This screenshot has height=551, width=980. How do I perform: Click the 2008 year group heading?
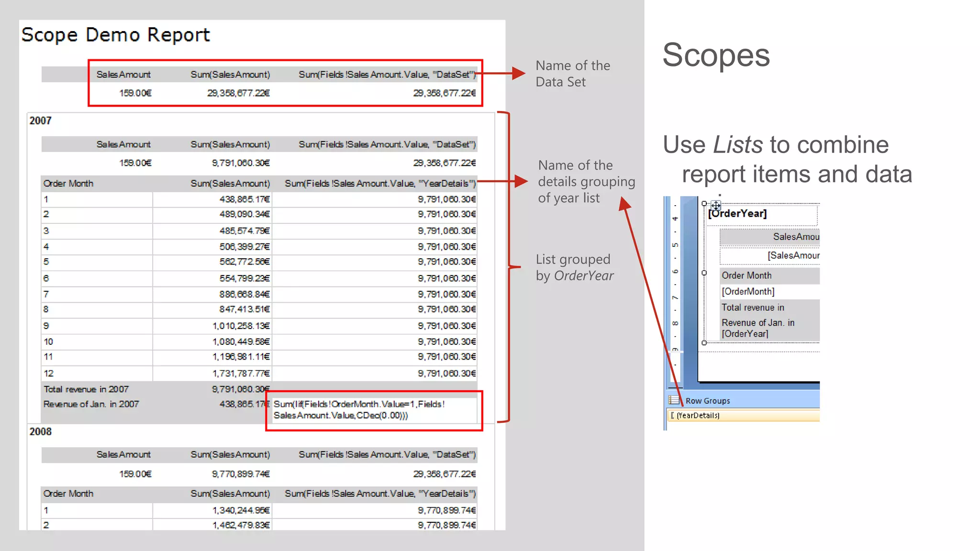(40, 431)
